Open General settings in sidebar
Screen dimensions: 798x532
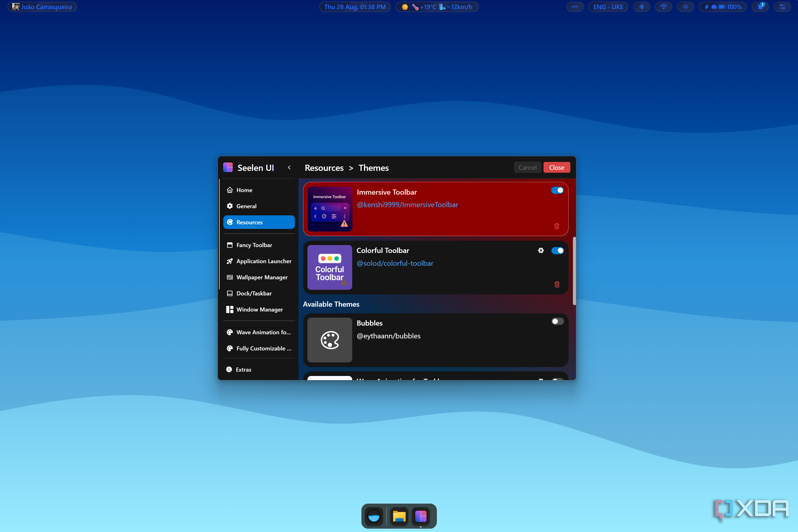tap(259, 206)
